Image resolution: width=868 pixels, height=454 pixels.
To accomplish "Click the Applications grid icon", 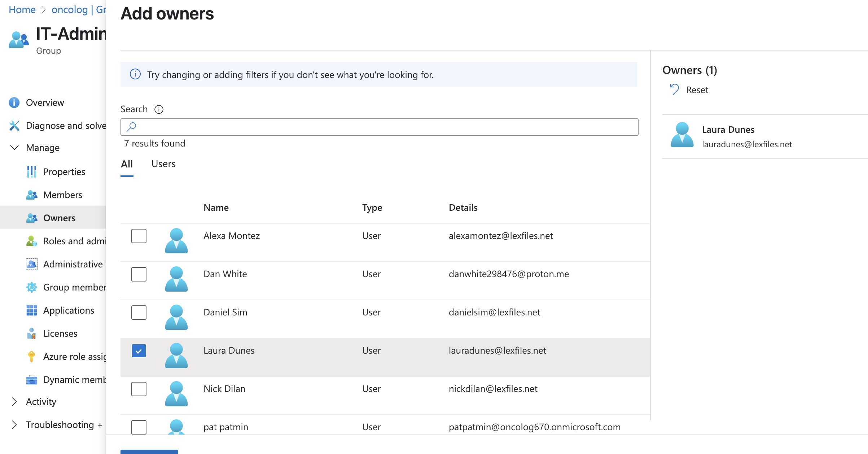I will tap(32, 310).
